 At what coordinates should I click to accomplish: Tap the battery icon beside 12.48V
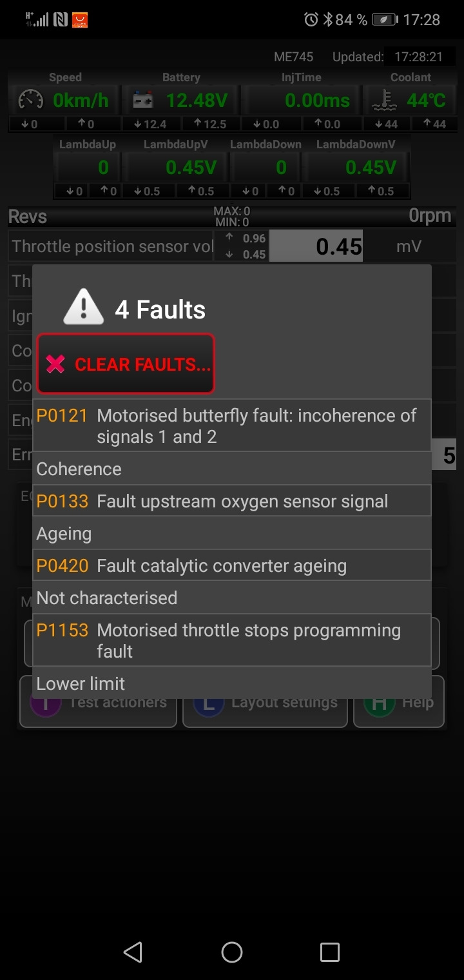tap(142, 101)
